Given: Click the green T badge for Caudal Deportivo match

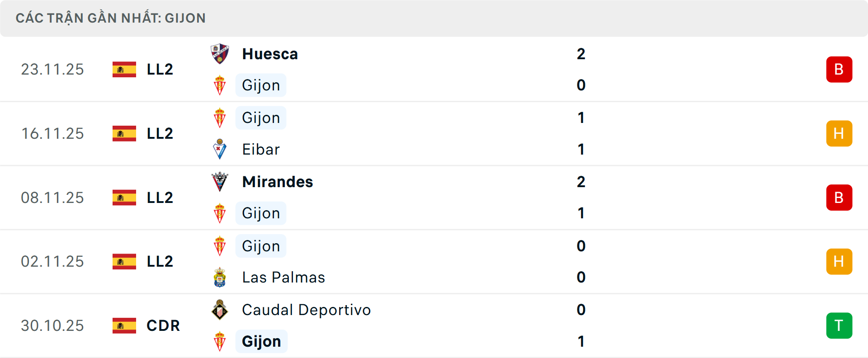Looking at the screenshot, I should pos(839,325).
